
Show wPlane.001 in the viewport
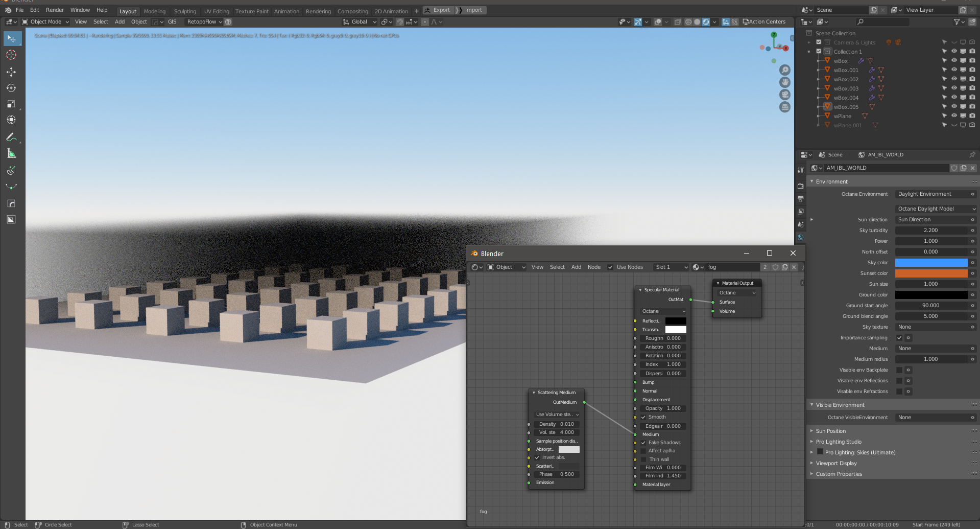point(953,125)
